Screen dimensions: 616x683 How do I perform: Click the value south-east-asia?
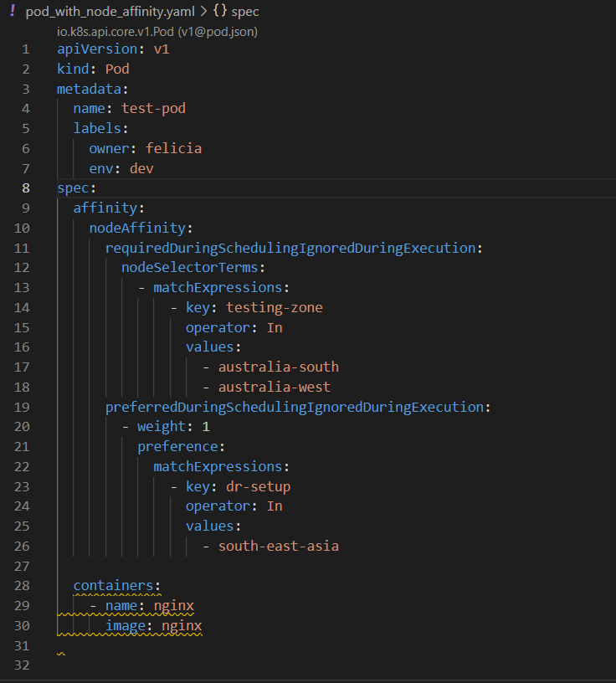tap(279, 547)
